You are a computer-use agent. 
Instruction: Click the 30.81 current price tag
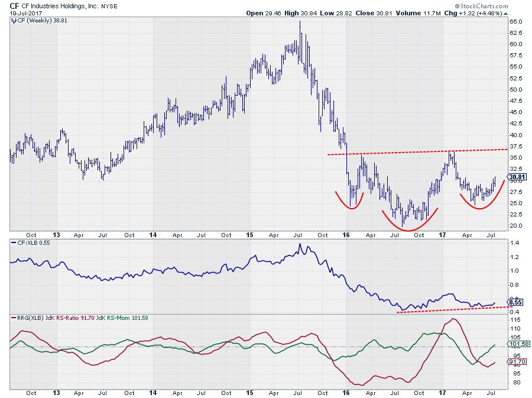click(x=517, y=177)
